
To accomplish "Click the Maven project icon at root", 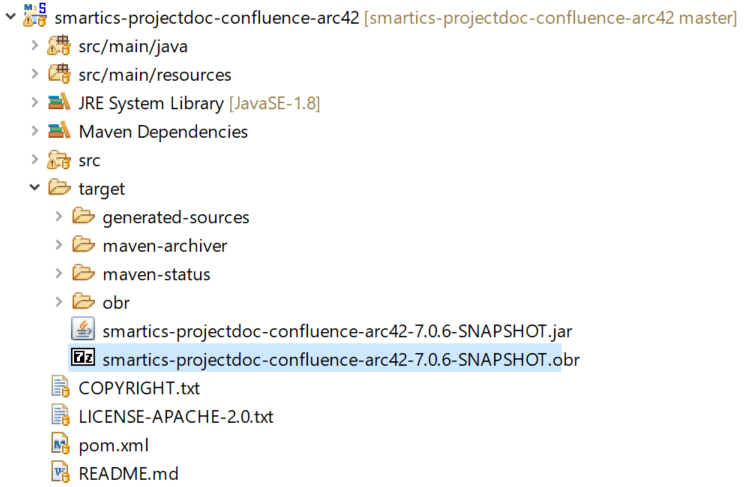I will (x=35, y=17).
